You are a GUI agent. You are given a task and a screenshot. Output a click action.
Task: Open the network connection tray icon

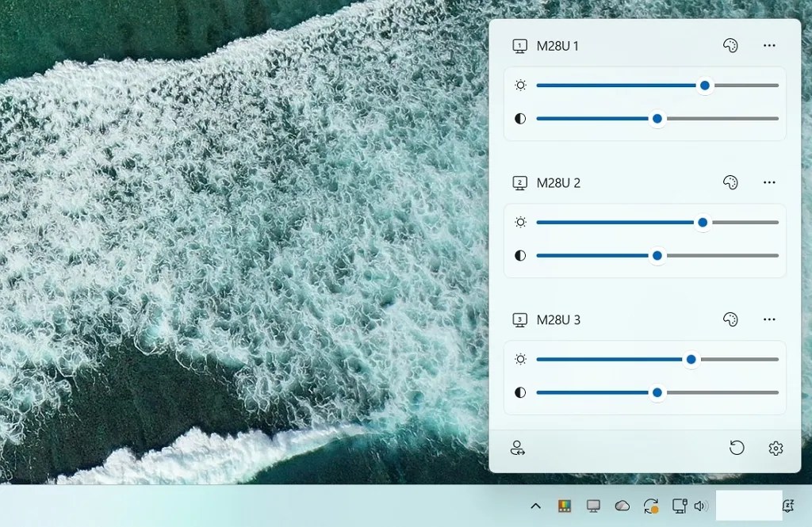(680, 506)
